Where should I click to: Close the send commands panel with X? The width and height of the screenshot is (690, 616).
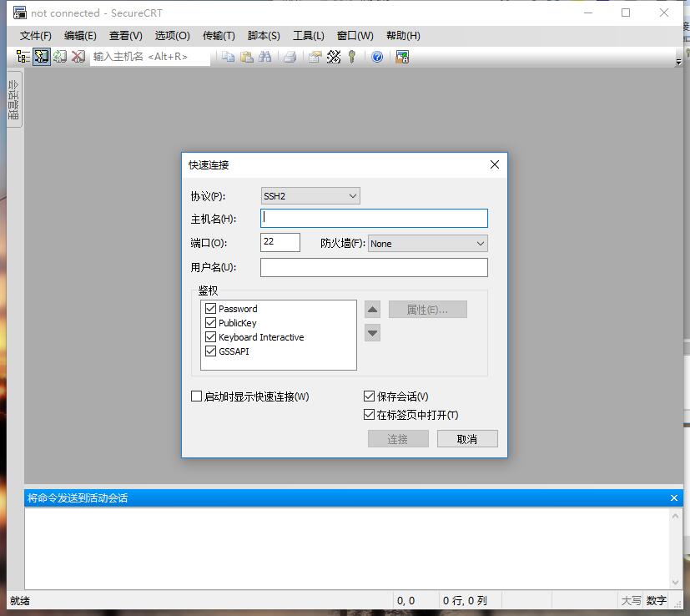(x=673, y=498)
